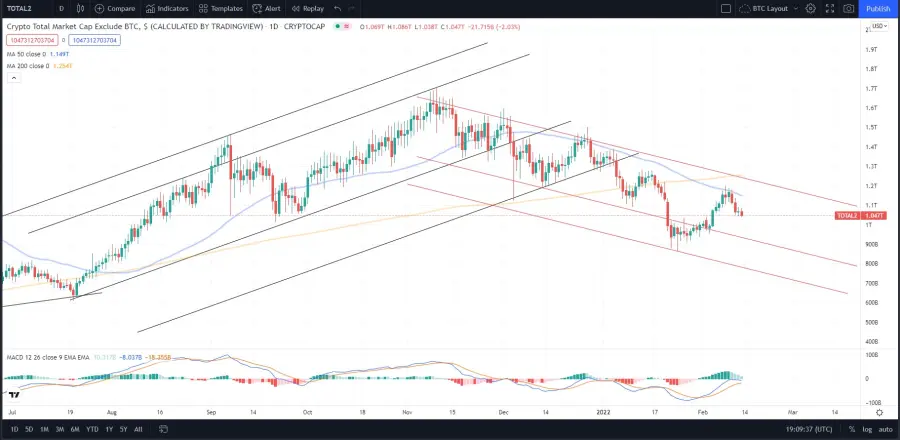Screen dimensions: 900x440
Task: Collapse the indicator legend arrow
Action: coord(14,78)
